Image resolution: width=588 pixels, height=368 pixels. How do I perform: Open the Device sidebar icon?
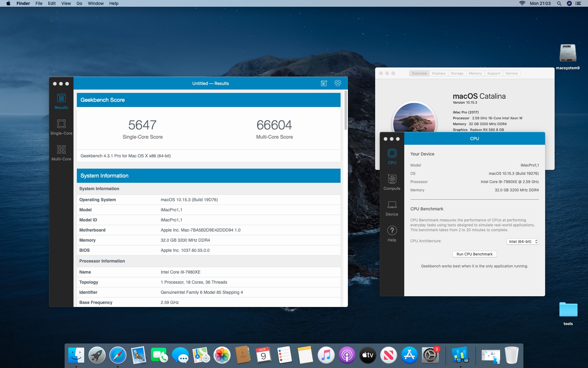tap(392, 208)
